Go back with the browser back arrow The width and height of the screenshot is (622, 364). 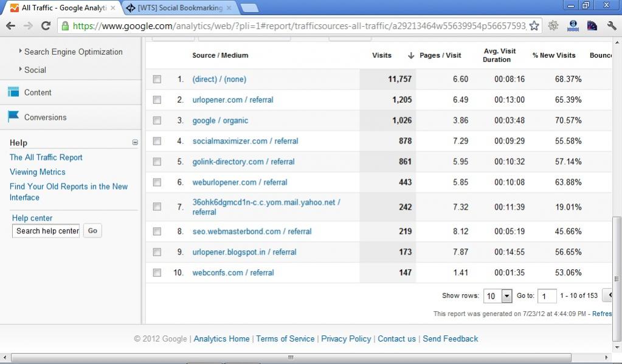pyautogui.click(x=11, y=26)
